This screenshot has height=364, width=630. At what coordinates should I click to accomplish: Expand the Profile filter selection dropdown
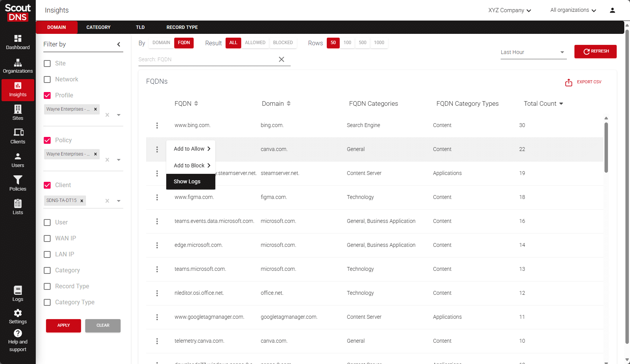(x=119, y=114)
